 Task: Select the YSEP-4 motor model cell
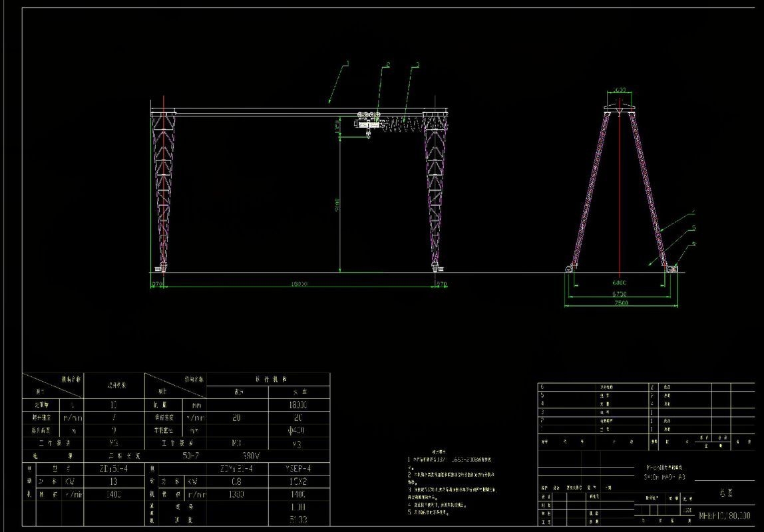[x=298, y=469]
